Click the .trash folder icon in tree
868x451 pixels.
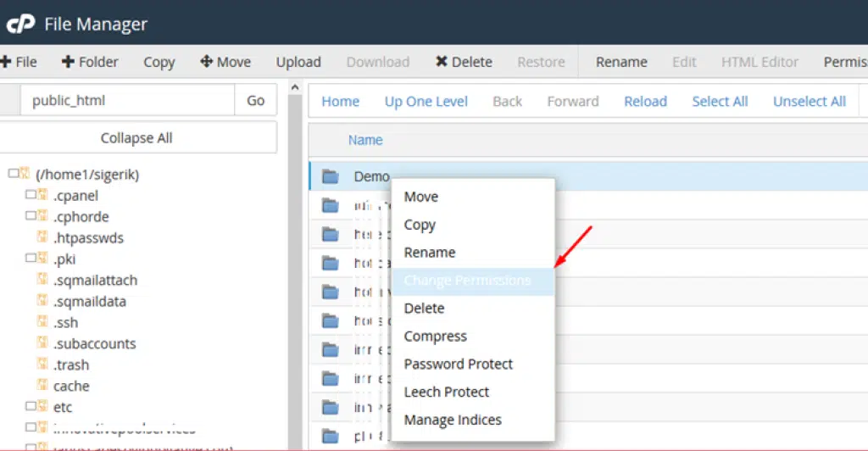42,365
